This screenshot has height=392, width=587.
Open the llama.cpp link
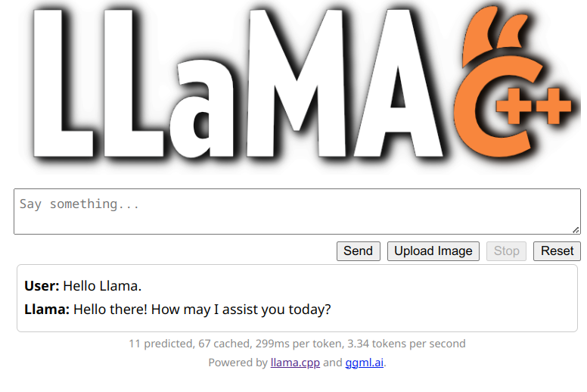pyautogui.click(x=295, y=362)
